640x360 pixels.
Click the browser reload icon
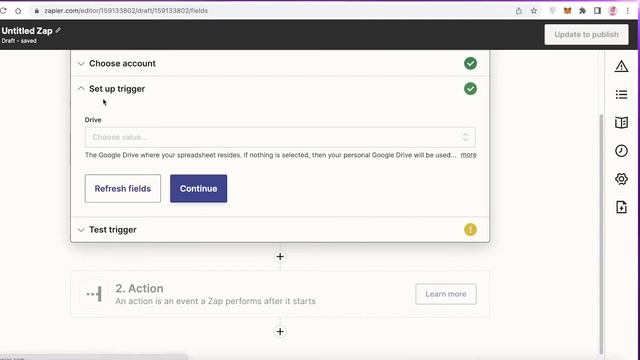pyautogui.click(x=3, y=11)
